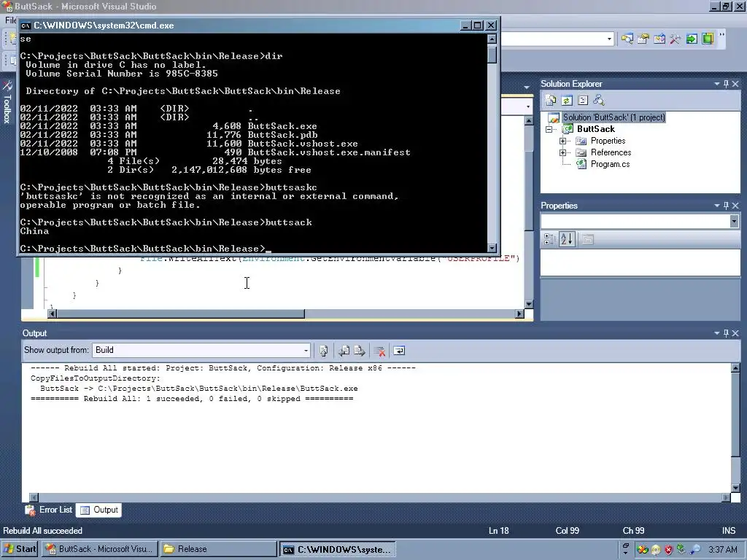Viewport: 747px width, 560px height.
Task: Click the green stacked windows toolbar icon
Action: (x=708, y=39)
